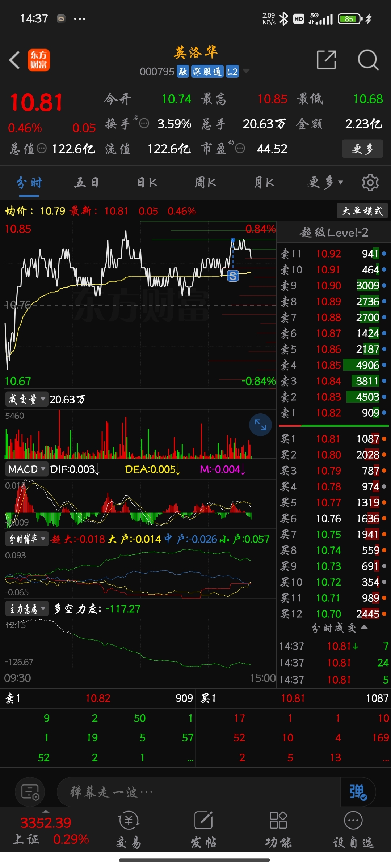Screen dimensions: 391x868
Task: Select the 卖2 10.83 order row
Action: click(333, 397)
